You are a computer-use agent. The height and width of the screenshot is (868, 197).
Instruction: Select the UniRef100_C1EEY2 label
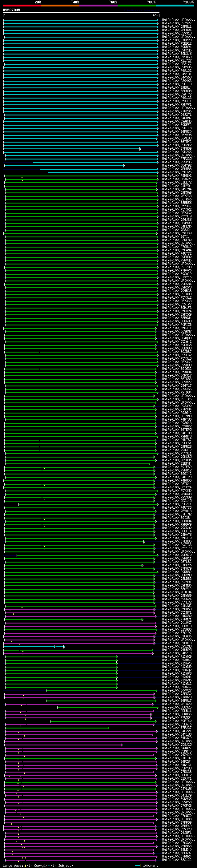[177, 183]
